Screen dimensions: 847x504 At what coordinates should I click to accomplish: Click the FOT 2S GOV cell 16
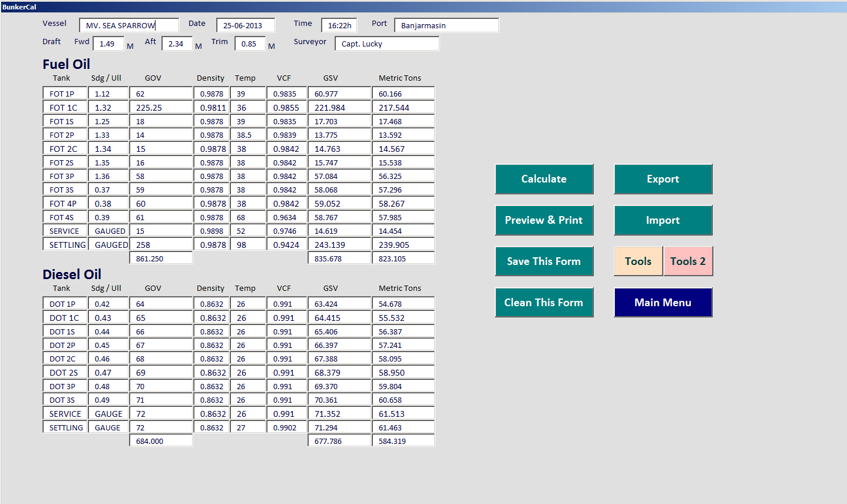pos(161,163)
